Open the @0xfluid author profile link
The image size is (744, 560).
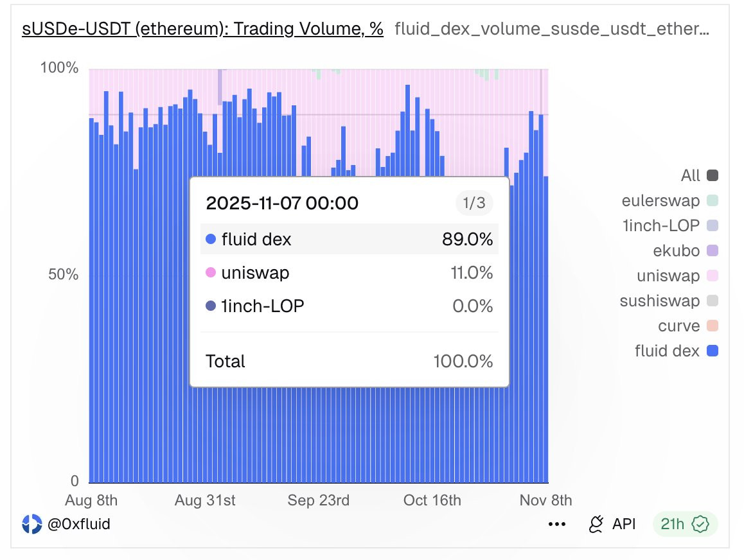(x=79, y=524)
